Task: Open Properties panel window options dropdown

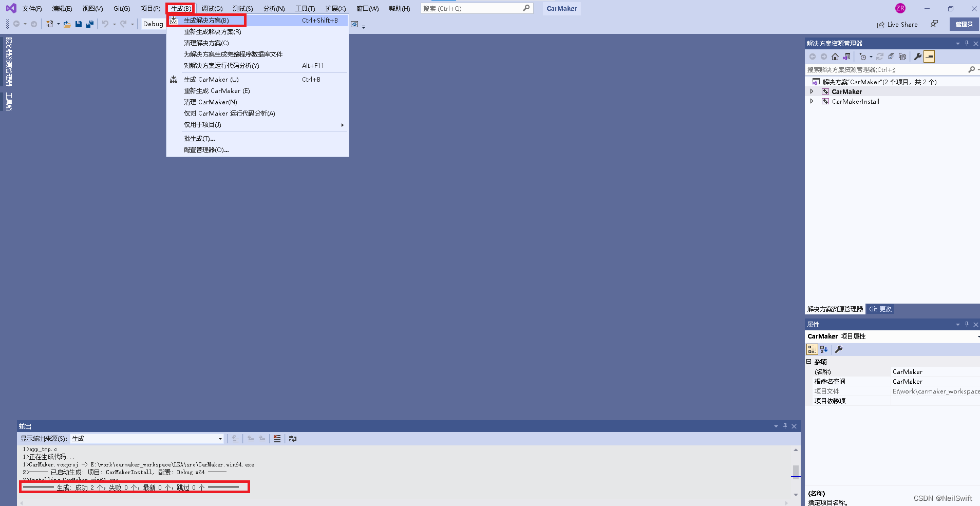Action: pos(958,325)
